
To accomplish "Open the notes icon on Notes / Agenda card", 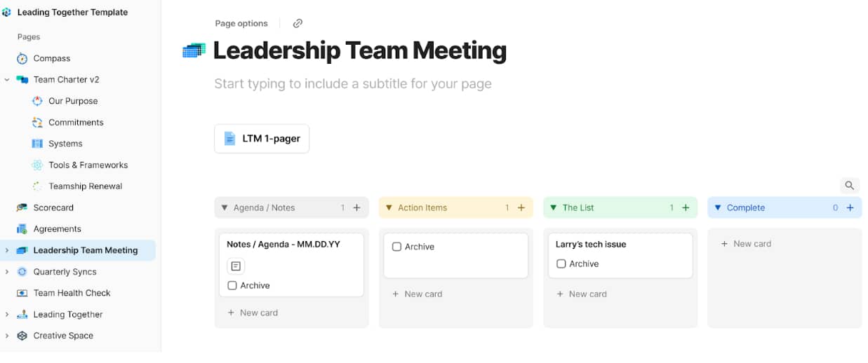I will click(236, 266).
